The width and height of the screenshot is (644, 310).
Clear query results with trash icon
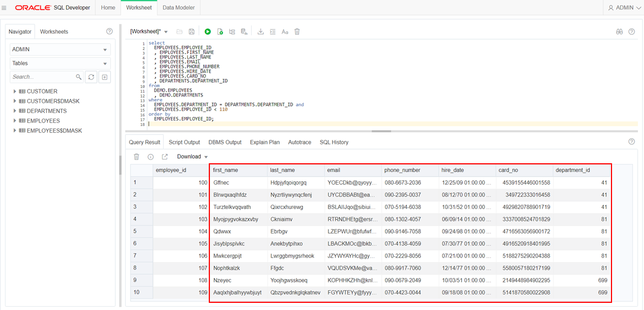(137, 157)
